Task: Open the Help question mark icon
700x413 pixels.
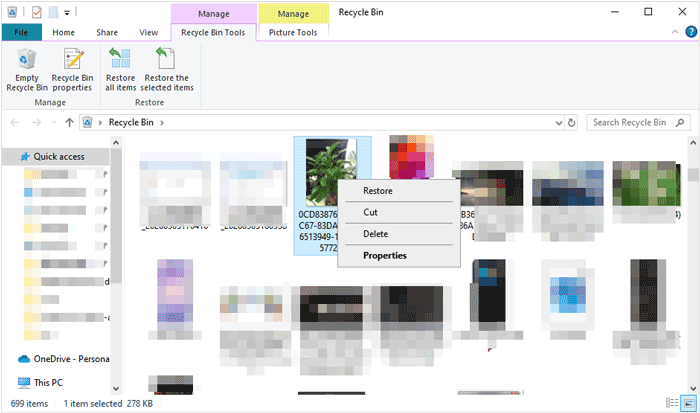Action: point(691,32)
